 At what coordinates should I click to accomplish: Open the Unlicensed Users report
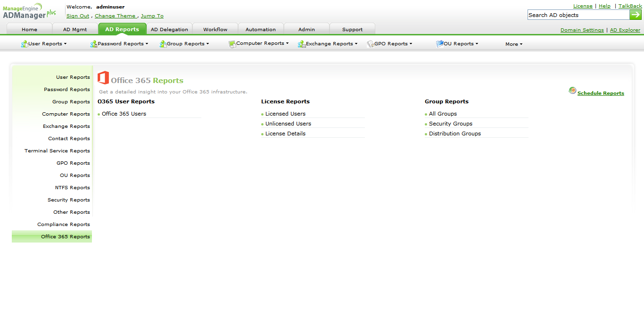[x=288, y=124]
